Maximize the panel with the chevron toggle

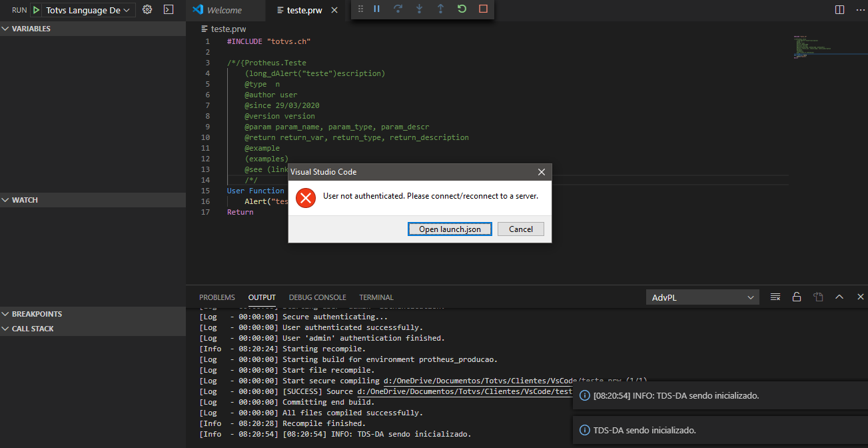point(839,297)
